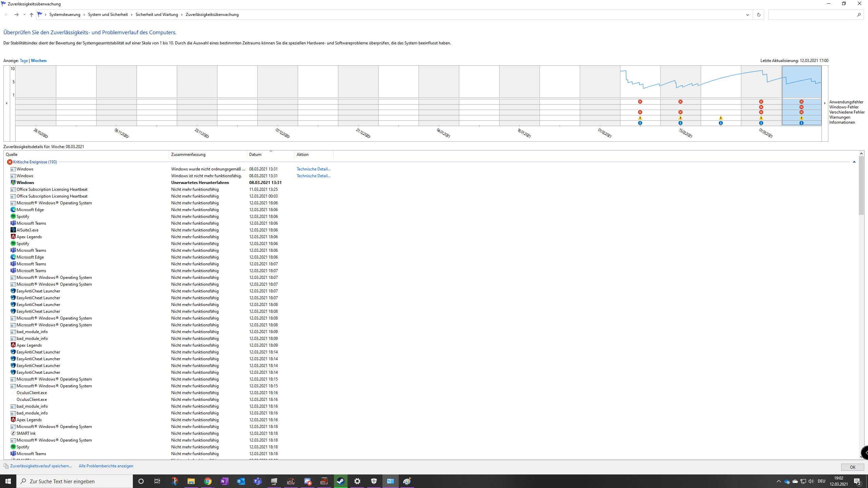Viewport: 868px width, 488px height.
Task: Open OneNote from the taskbar
Action: pos(224,481)
